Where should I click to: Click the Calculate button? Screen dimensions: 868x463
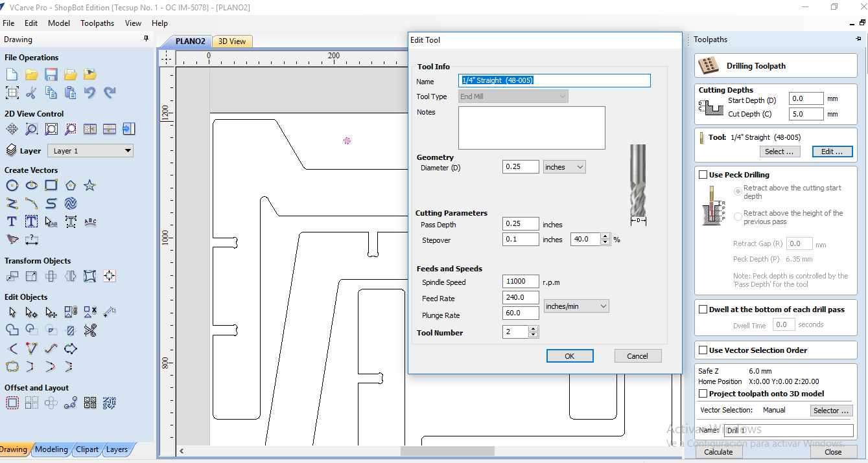click(718, 452)
